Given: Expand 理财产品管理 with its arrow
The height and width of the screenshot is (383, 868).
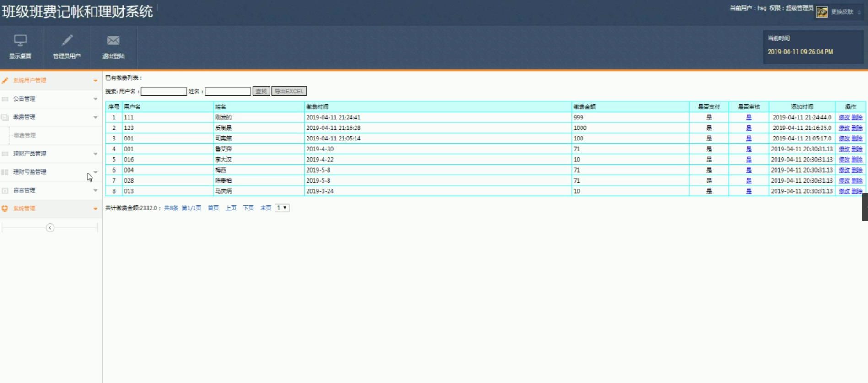Looking at the screenshot, I should 95,154.
